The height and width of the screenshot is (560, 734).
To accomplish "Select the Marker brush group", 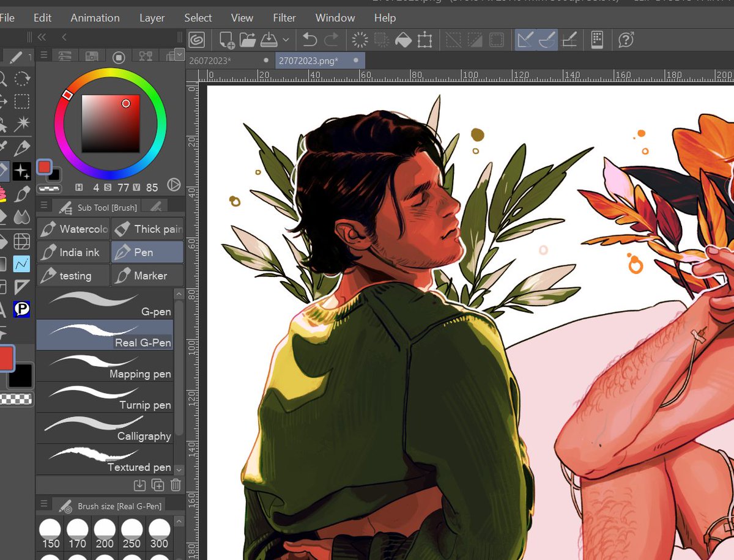I will (147, 275).
